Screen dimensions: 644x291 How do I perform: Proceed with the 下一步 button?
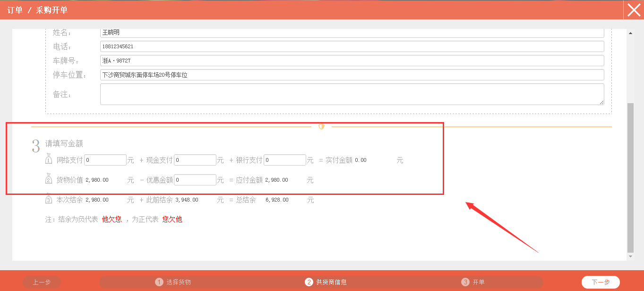click(601, 282)
